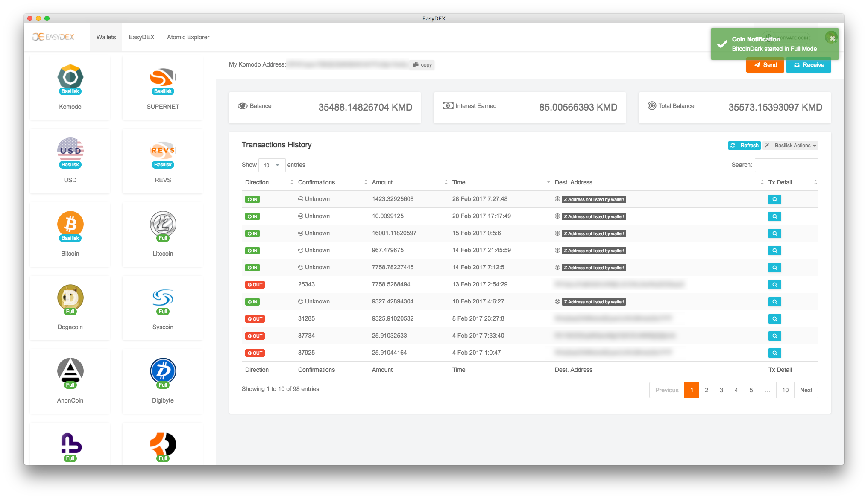
Task: View tx detail for 20 Feb 2017 transaction
Action: (774, 216)
